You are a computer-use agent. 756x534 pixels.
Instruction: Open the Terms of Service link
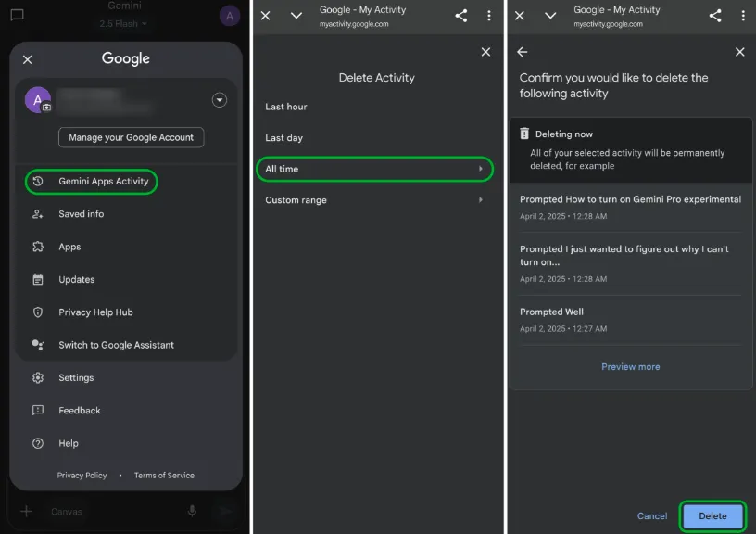pos(164,476)
